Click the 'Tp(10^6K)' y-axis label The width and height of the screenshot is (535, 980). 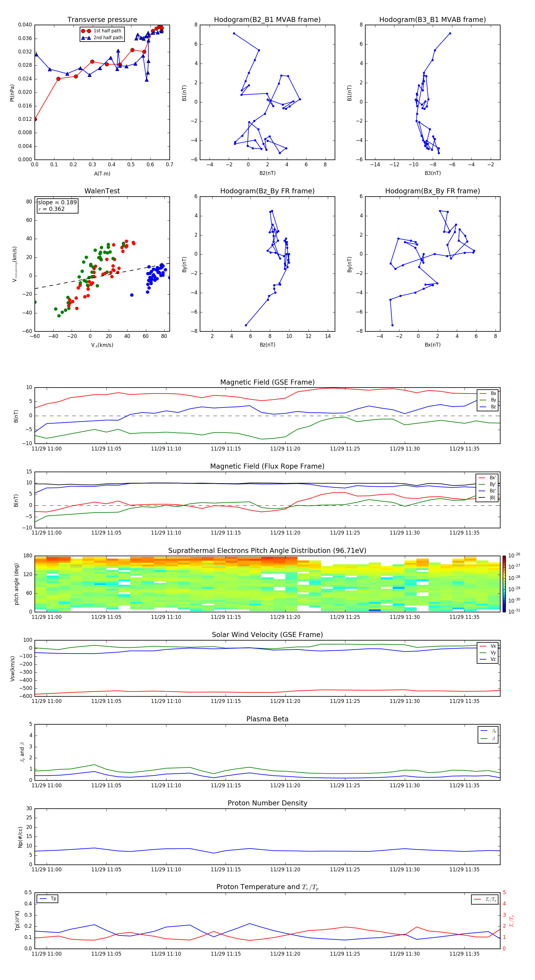click(17, 921)
